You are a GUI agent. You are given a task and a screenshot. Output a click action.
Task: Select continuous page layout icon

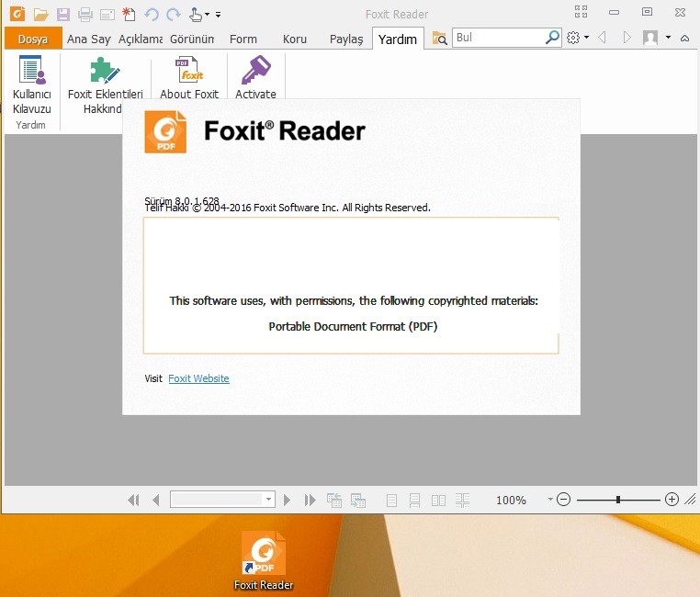tap(414, 501)
